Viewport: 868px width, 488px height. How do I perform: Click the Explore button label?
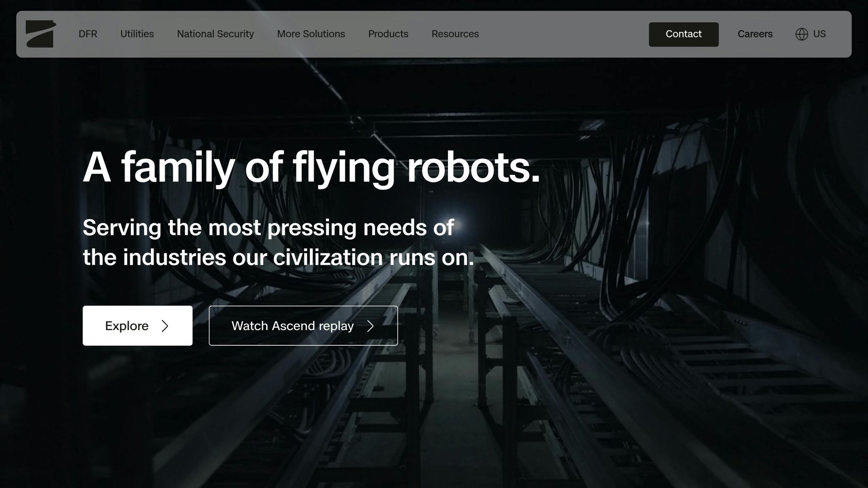point(127,326)
